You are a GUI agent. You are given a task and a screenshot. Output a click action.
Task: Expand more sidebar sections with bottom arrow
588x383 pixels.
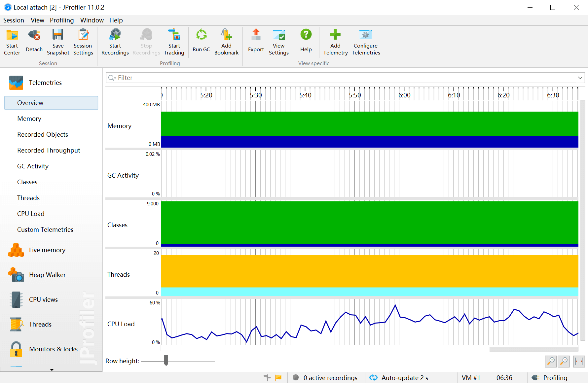[x=52, y=370]
